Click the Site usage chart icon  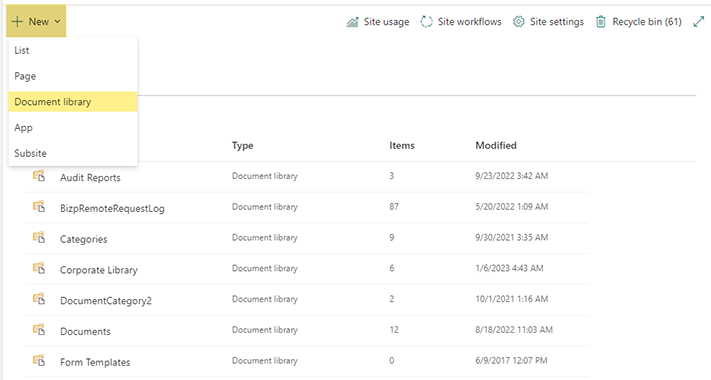click(x=352, y=22)
